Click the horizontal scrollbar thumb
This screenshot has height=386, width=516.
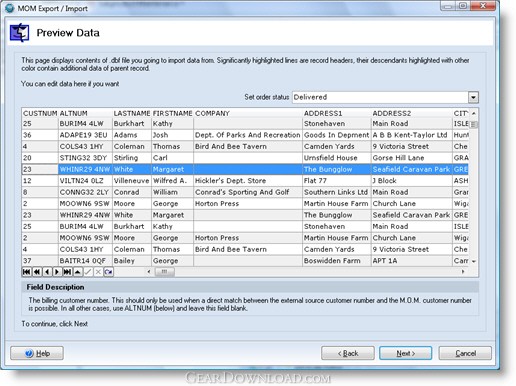(164, 272)
